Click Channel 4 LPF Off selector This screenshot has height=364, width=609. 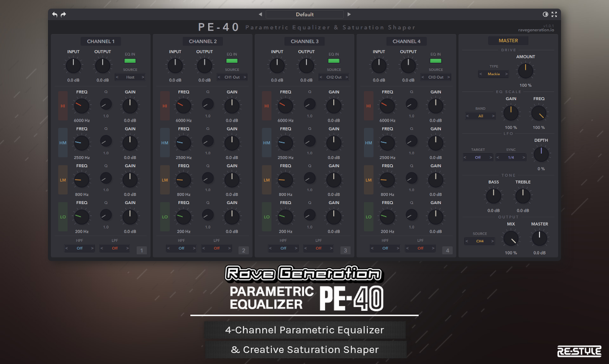click(420, 248)
